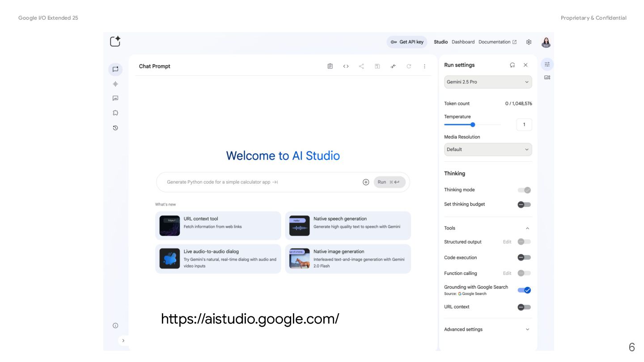Click the Chat Prompt title
644x362 pixels.
pos(155,66)
